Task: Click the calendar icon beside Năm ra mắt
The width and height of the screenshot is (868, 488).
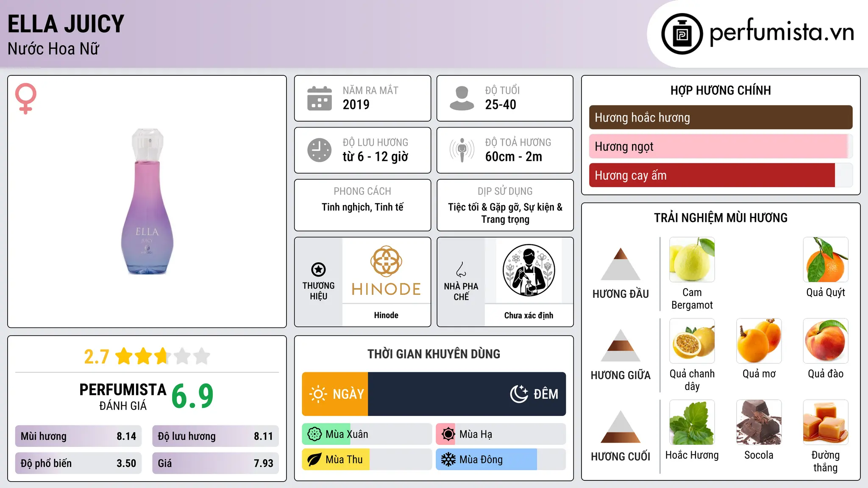Action: pos(320,98)
